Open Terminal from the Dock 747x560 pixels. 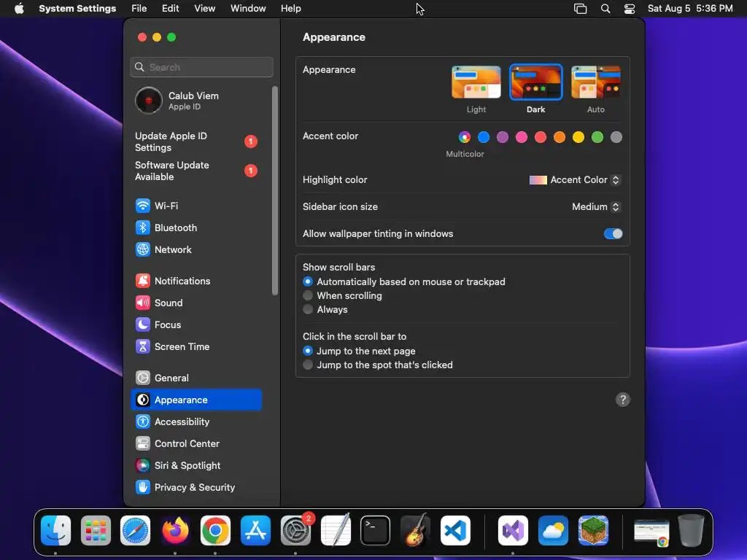(376, 531)
